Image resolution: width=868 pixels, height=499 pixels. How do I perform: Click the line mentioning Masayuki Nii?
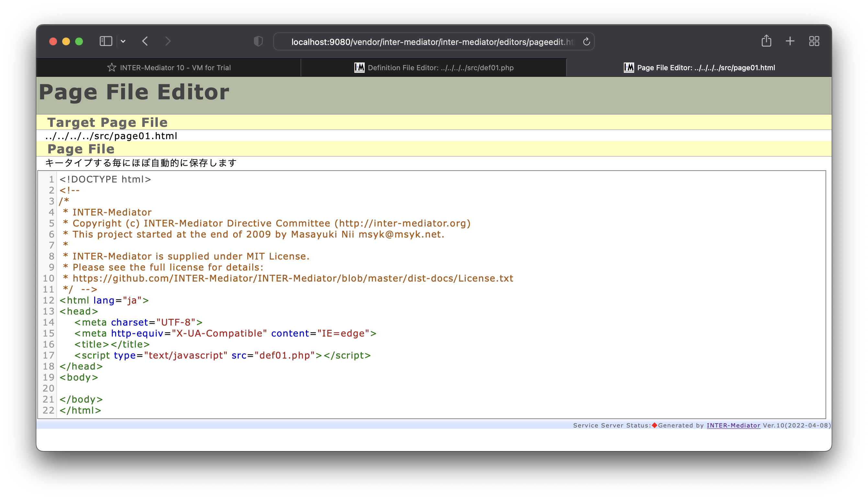click(254, 234)
